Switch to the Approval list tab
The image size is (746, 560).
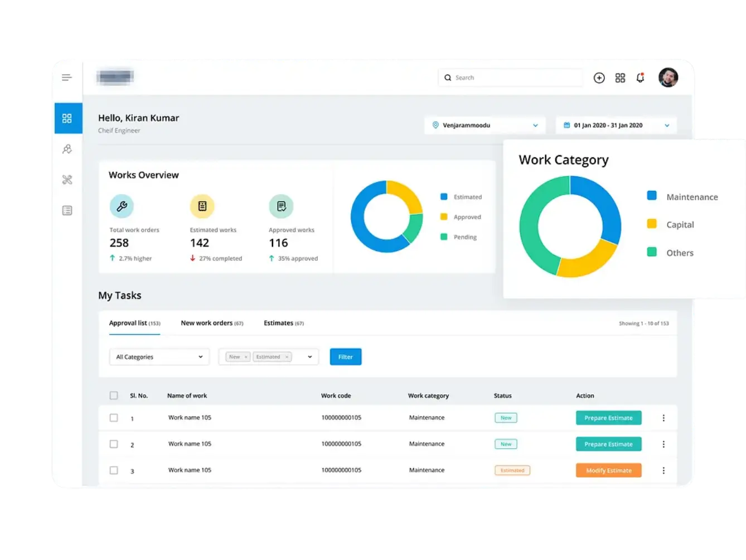134,323
